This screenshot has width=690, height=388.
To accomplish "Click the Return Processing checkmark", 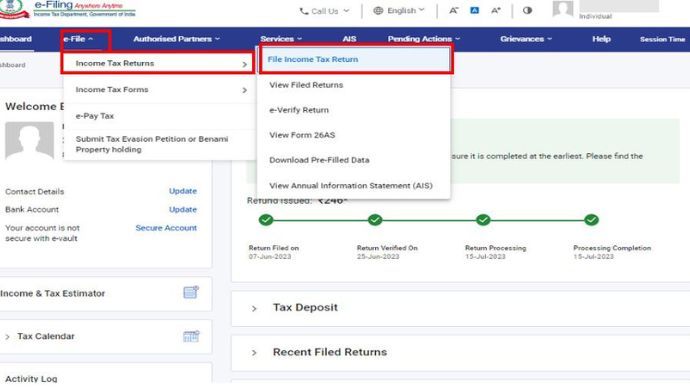I will tap(483, 220).
